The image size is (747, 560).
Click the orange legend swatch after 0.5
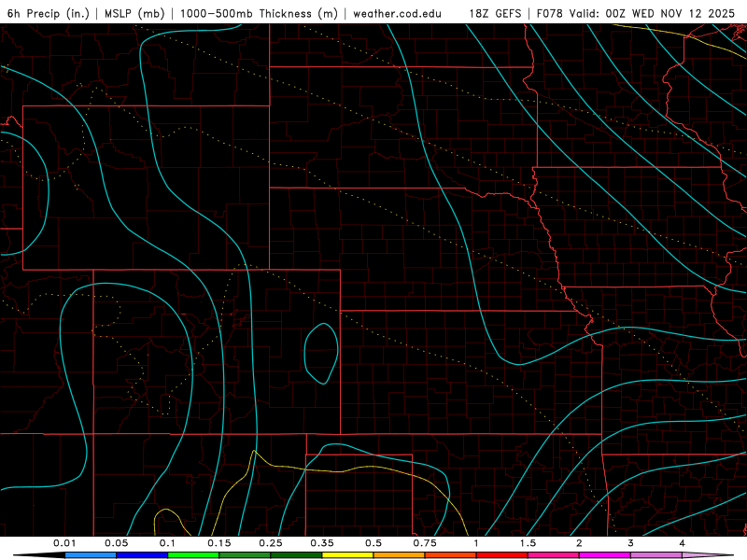point(400,555)
